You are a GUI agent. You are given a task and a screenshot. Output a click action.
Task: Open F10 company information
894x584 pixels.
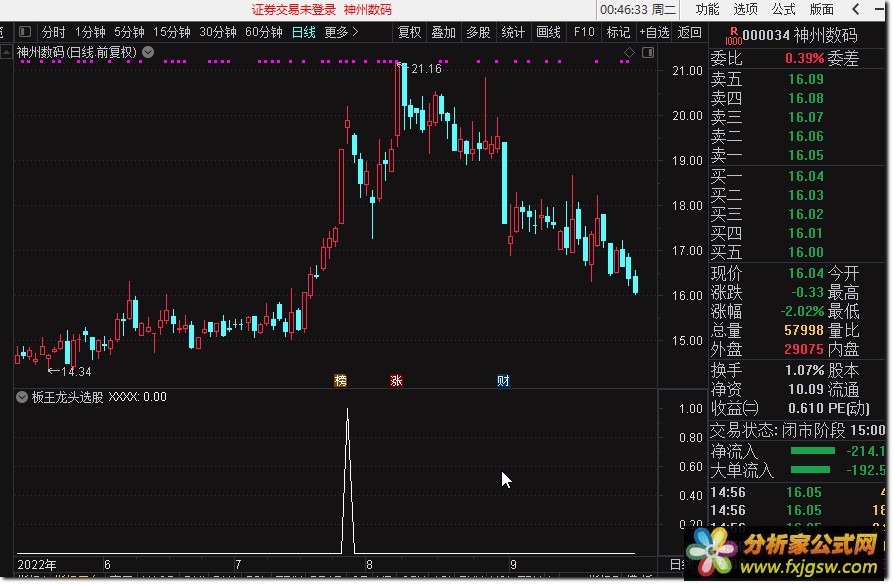[x=584, y=33]
